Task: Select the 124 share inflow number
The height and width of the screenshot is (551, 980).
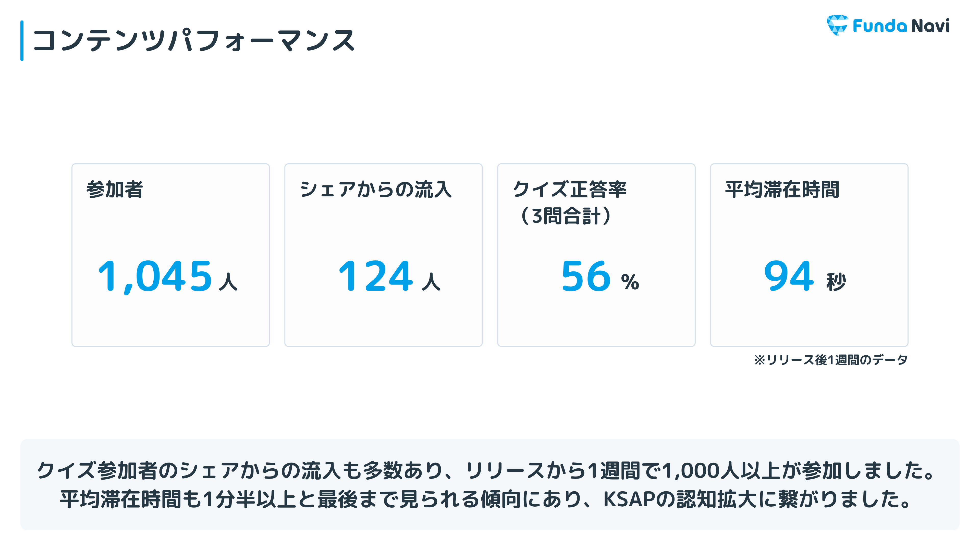Action: point(375,276)
